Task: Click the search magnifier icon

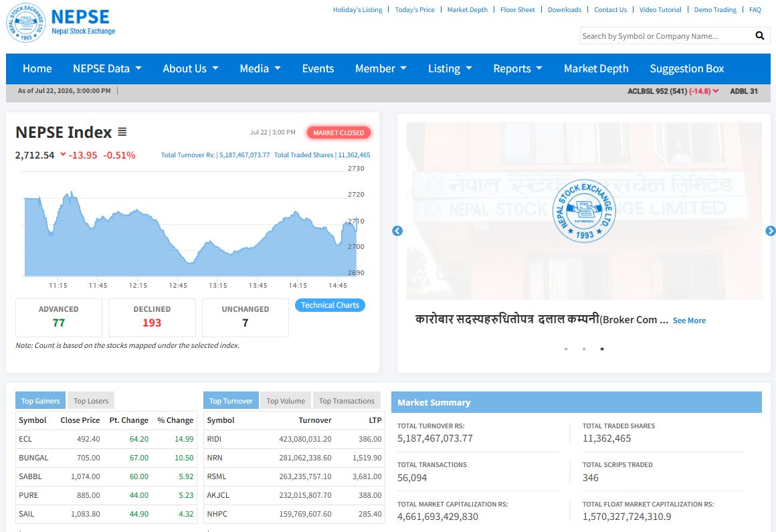Action: click(x=759, y=35)
